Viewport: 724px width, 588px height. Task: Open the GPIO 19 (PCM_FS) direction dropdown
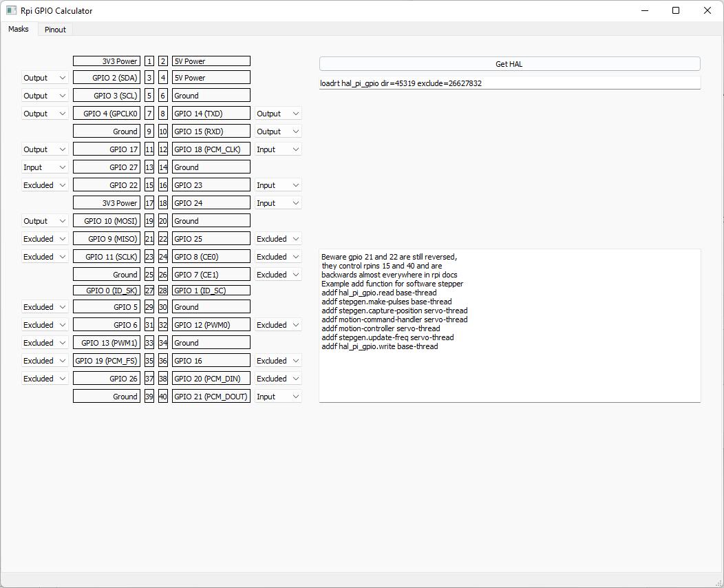click(45, 361)
